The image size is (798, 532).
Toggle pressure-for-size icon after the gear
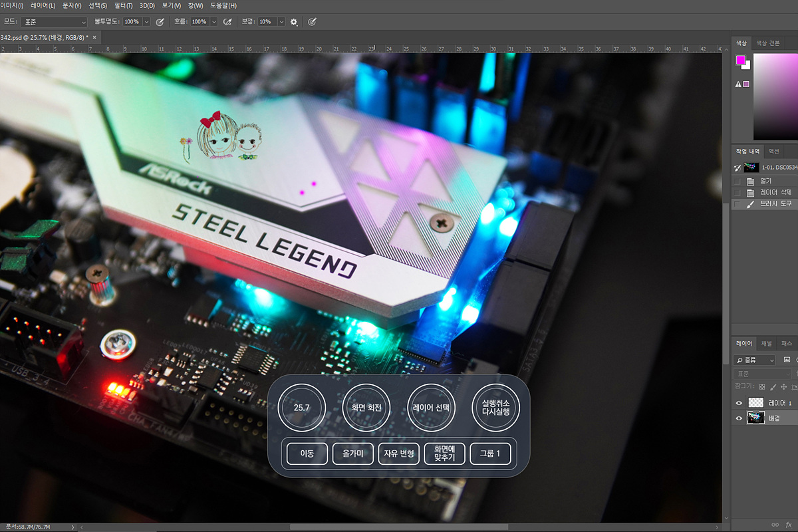[x=312, y=22]
